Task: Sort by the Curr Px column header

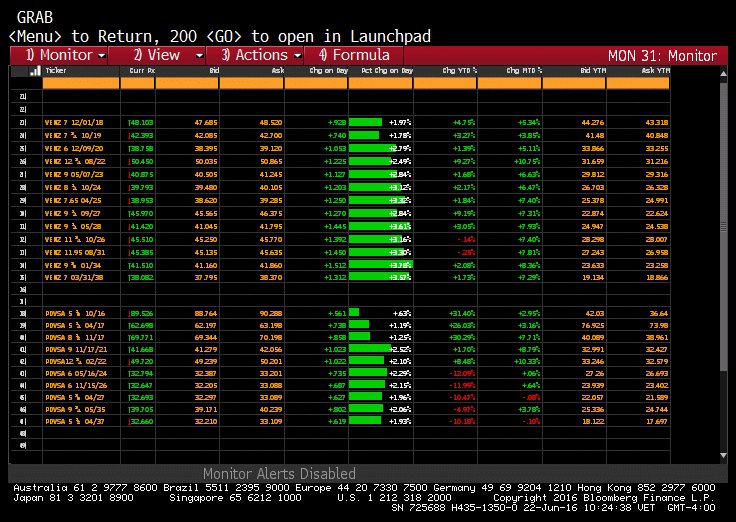Action: pos(142,70)
